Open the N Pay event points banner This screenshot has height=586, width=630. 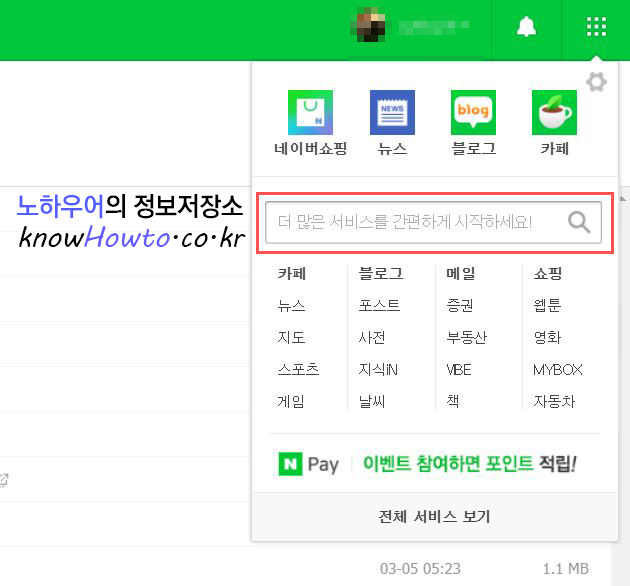coord(470,463)
